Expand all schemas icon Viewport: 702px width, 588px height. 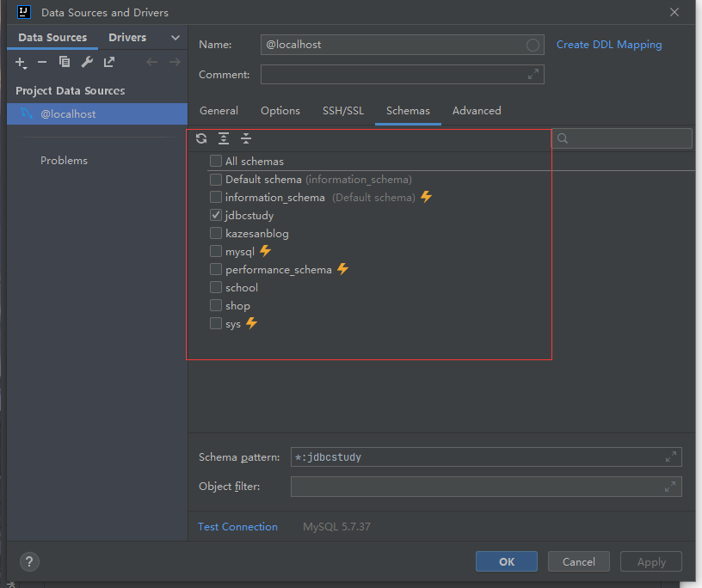[x=224, y=138]
